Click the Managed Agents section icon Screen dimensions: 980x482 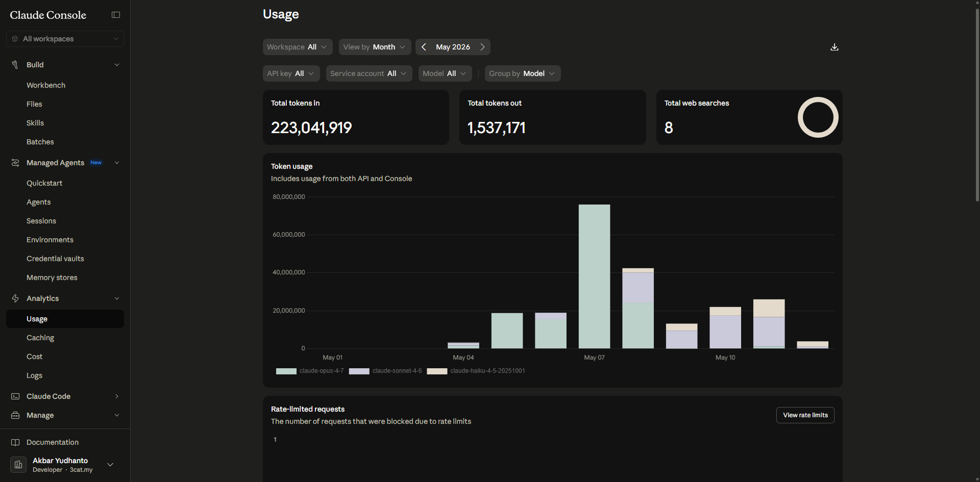(x=15, y=163)
